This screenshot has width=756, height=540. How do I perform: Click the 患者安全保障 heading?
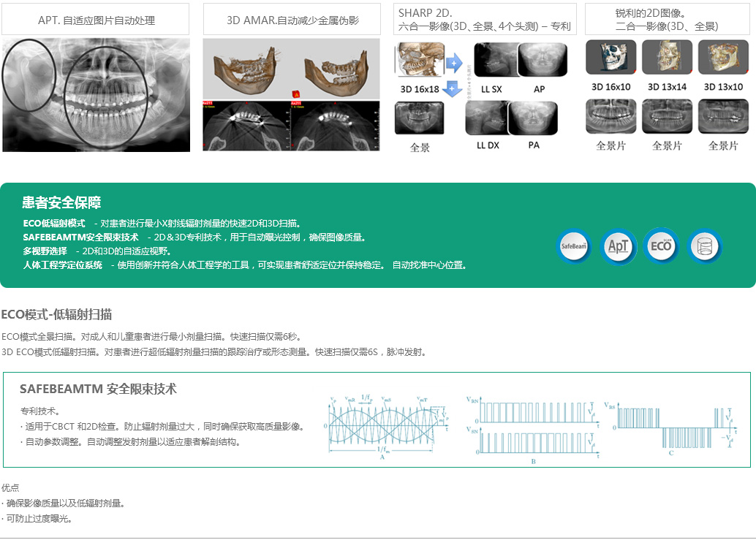61,202
